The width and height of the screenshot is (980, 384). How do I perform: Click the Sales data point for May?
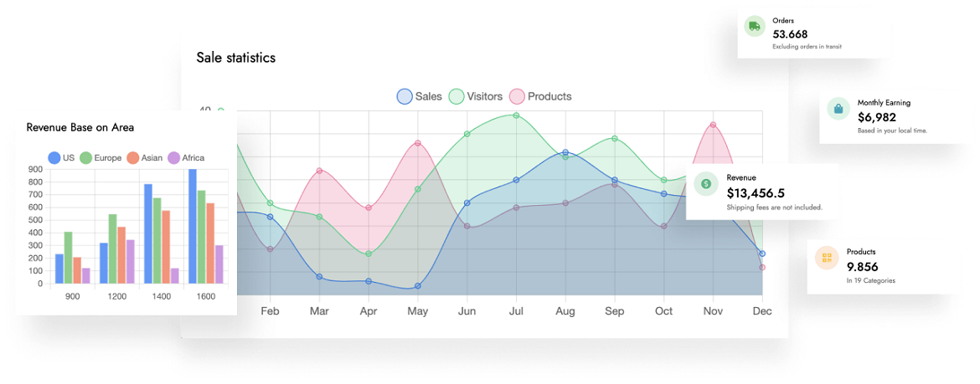[417, 286]
